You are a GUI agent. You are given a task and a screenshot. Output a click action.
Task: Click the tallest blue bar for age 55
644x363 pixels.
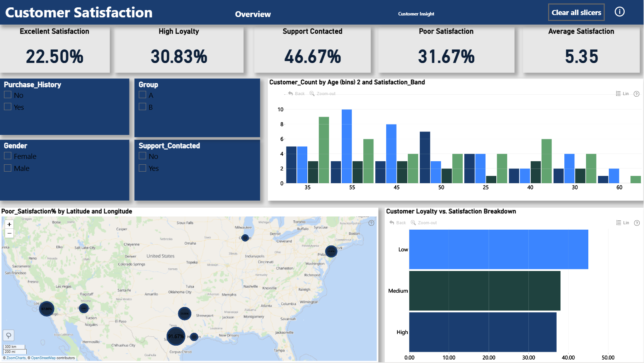pyautogui.click(x=347, y=146)
